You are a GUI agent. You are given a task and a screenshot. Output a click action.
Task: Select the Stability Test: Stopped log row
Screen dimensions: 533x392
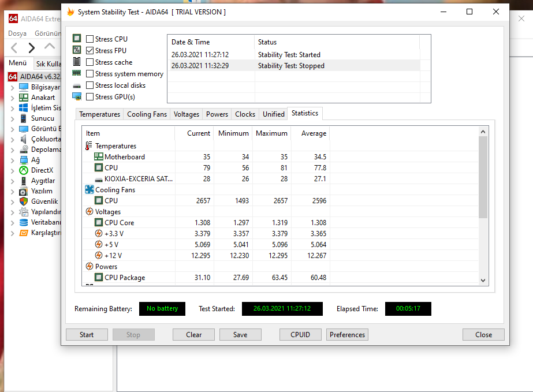coord(295,66)
